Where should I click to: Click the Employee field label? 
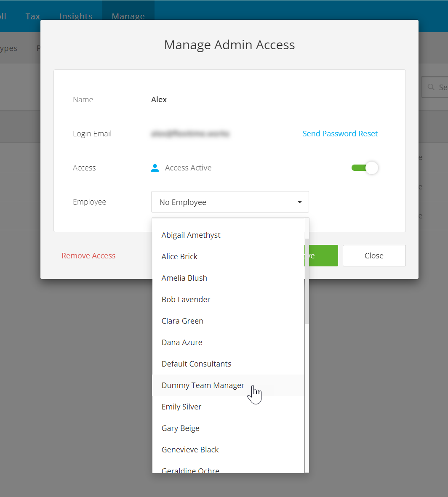(x=89, y=202)
